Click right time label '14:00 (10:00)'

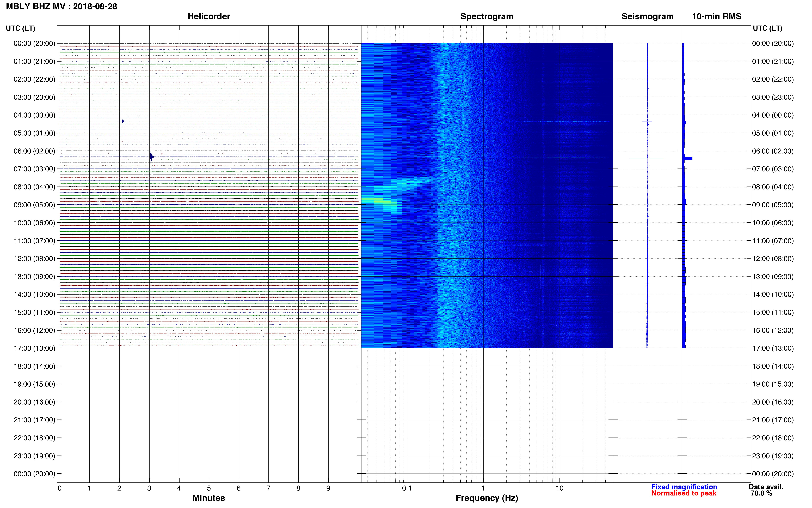point(773,294)
